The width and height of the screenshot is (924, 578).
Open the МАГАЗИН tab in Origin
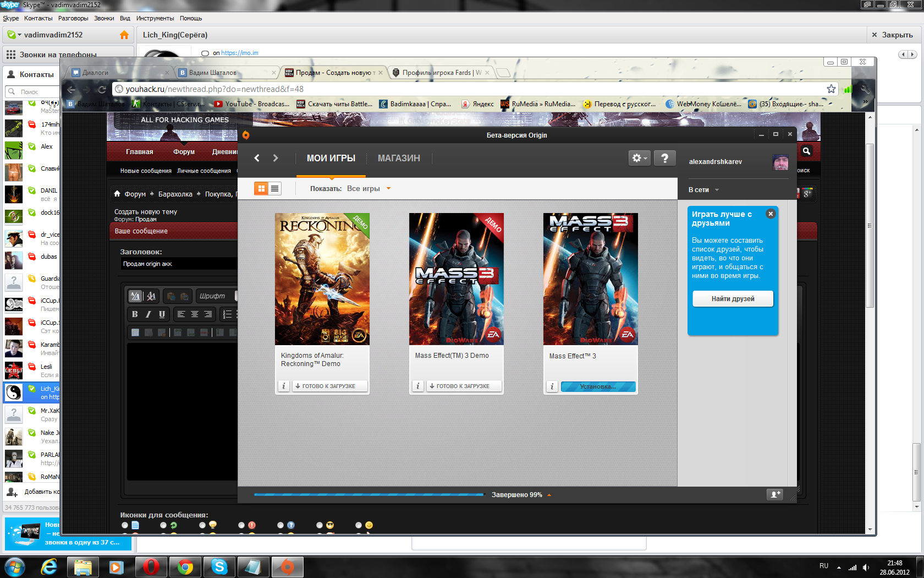399,158
